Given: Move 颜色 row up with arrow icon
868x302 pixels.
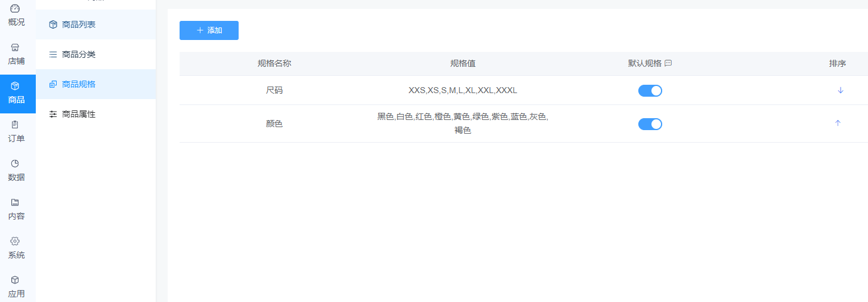Looking at the screenshot, I should (x=838, y=123).
